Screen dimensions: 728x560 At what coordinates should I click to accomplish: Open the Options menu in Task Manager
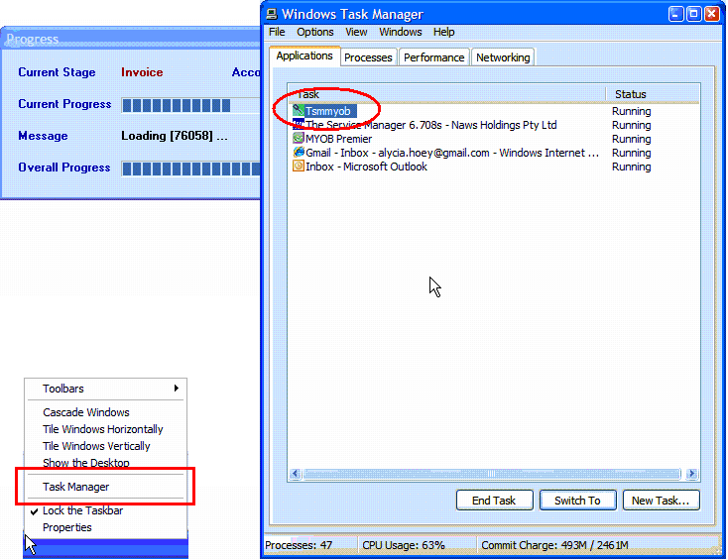pyautogui.click(x=315, y=32)
